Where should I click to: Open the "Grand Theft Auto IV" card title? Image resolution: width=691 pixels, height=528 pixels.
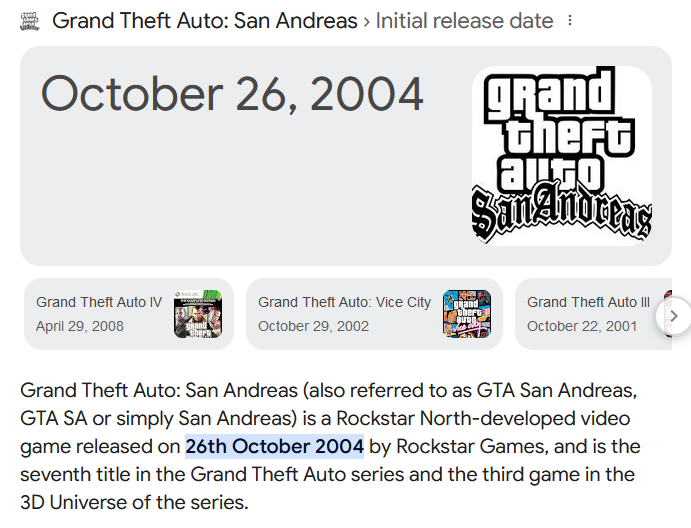[x=99, y=302]
